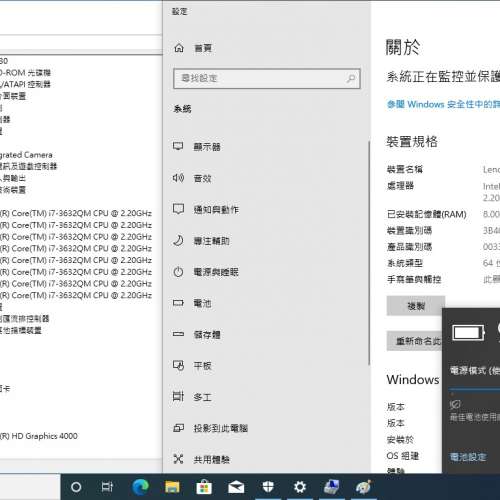Click the 產品識別碼 product ID label

pyautogui.click(x=409, y=247)
